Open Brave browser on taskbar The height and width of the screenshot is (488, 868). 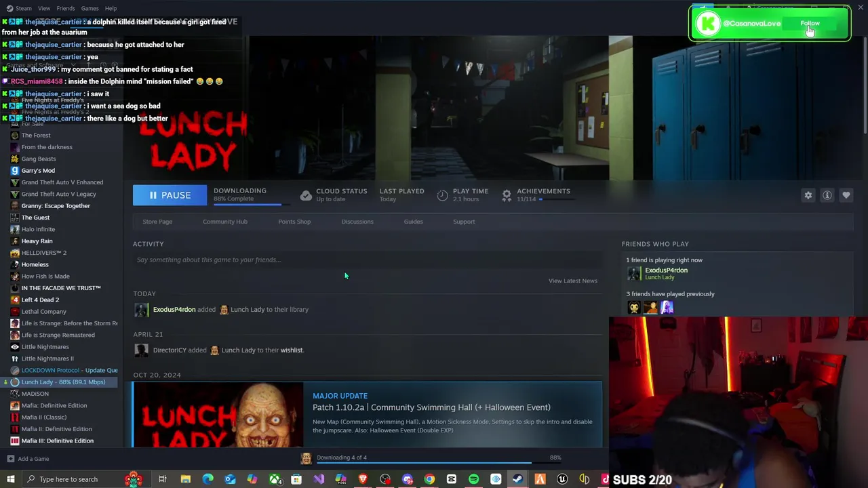363,479
